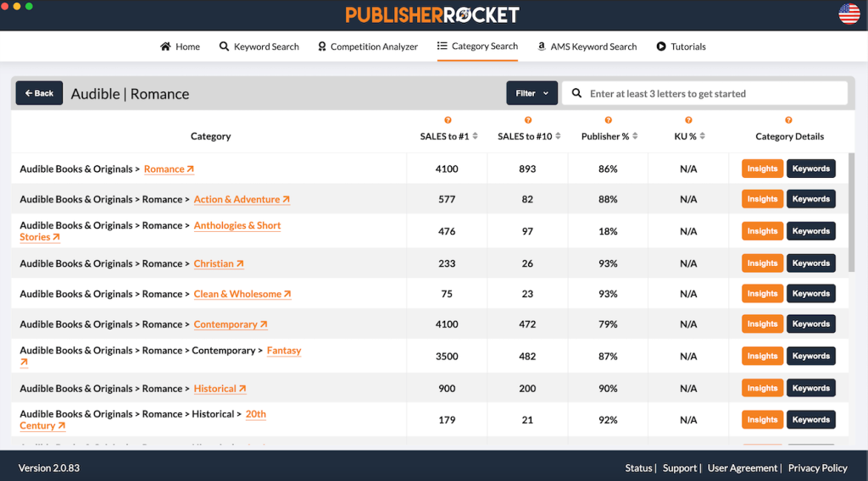Click the category search input field
The width and height of the screenshot is (868, 481).
(x=704, y=93)
